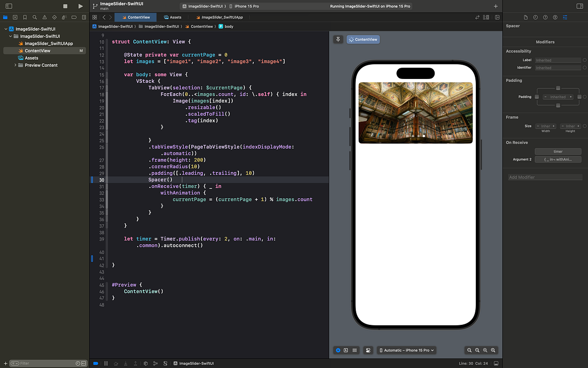Viewport: 588px width, 368px height.
Task: Open the Quick Help inspector
Action: click(x=545, y=17)
